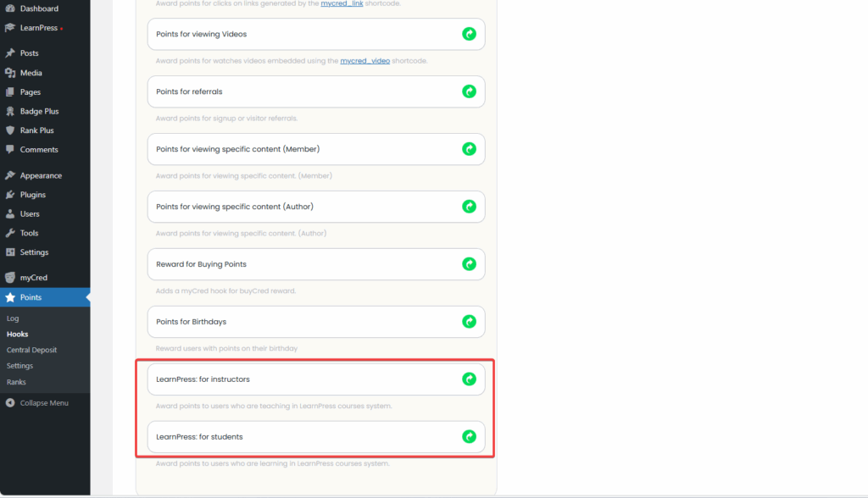Click the Dashboard gauge icon
This screenshot has height=498, width=868.
(10, 8)
